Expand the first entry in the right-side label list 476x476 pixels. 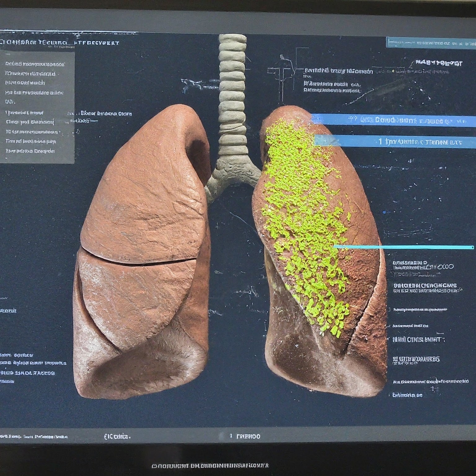tap(423, 266)
